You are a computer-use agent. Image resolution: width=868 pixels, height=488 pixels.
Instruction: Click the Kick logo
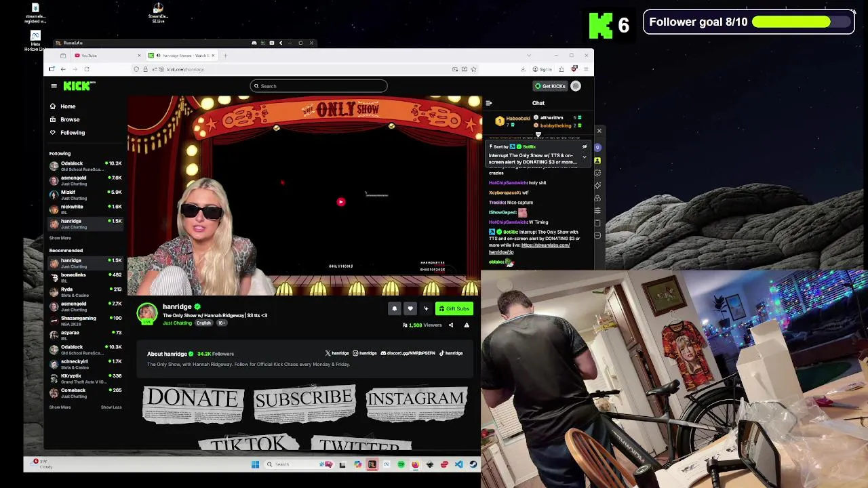pyautogui.click(x=79, y=86)
